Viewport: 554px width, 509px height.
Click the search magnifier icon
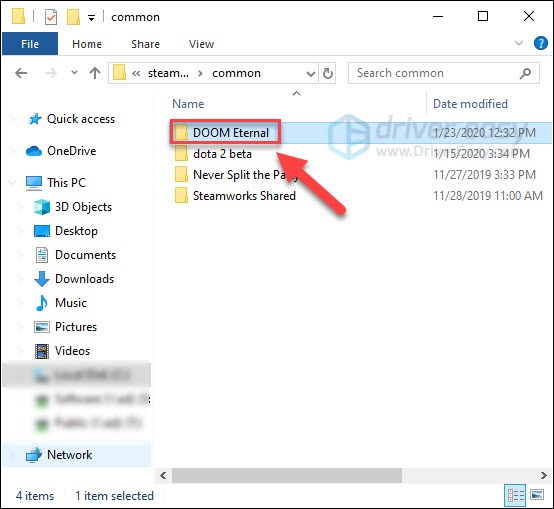point(525,73)
